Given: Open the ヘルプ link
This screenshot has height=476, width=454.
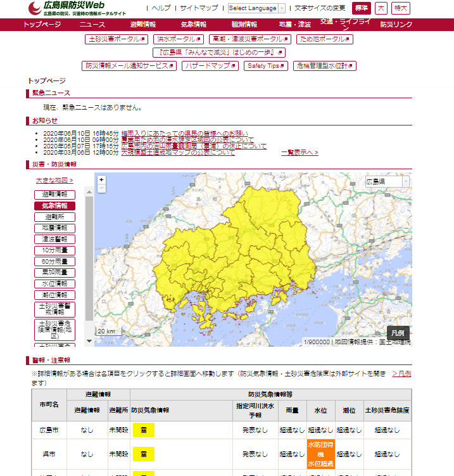Looking at the screenshot, I should tap(161, 8).
